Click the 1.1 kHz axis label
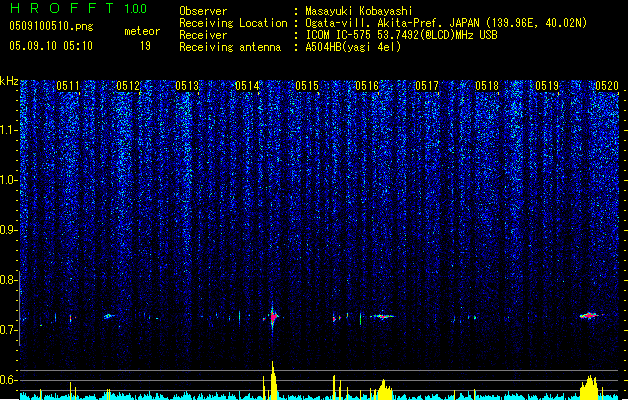This screenshot has height=400, width=629. point(8,130)
